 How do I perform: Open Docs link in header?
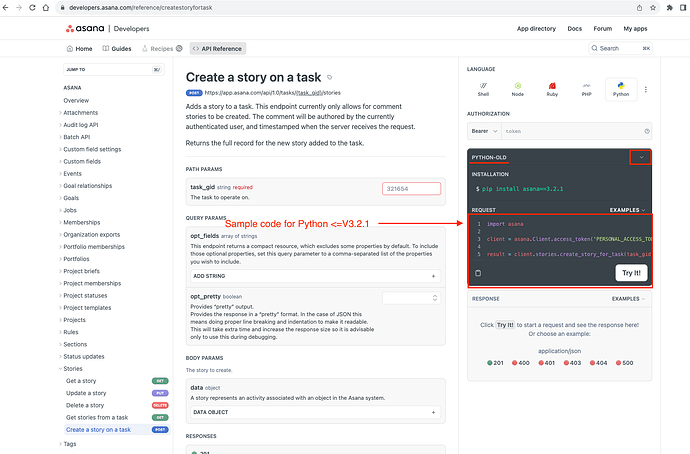574,29
